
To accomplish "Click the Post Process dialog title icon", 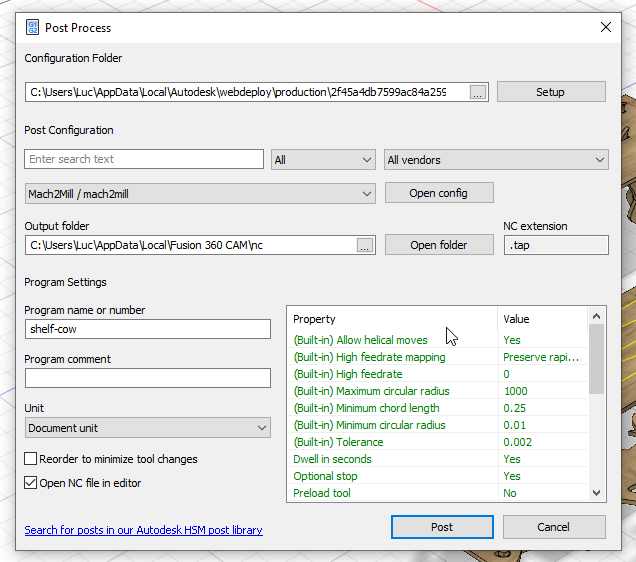I will tap(33, 28).
